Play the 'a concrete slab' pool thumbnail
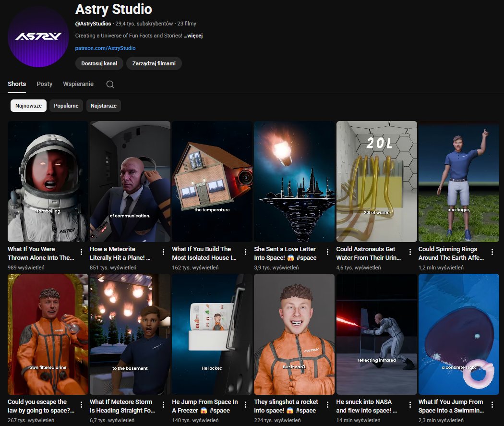This screenshot has width=504, height=426. [x=459, y=334]
